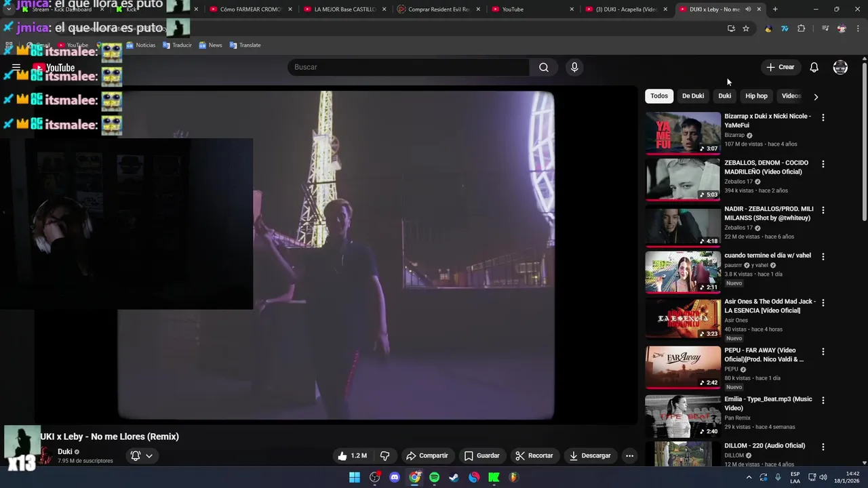Screen dimensions: 868x488
Task: Open options for cuando termine el día video
Action: [823, 257]
